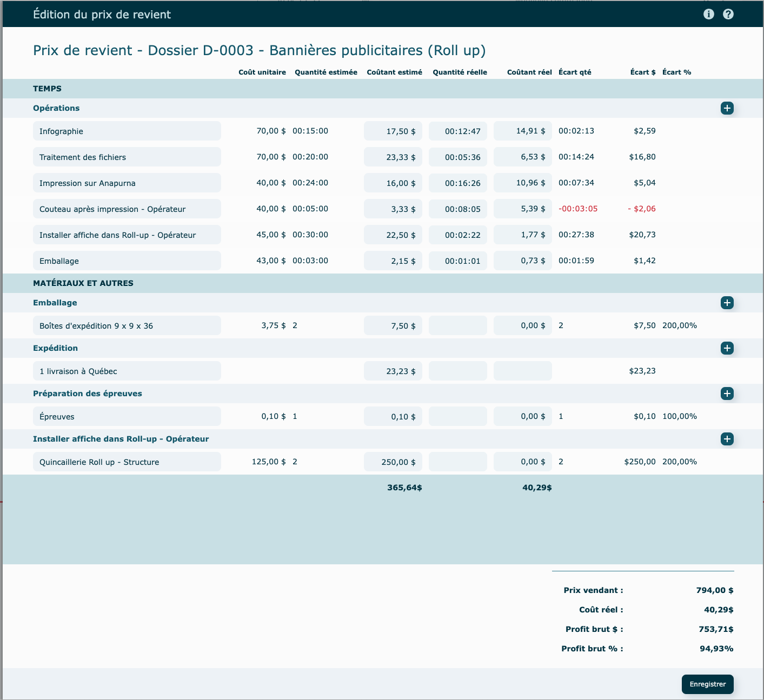This screenshot has width=764, height=700.
Task: Add a new operation with Opérations plus icon
Action: [727, 108]
